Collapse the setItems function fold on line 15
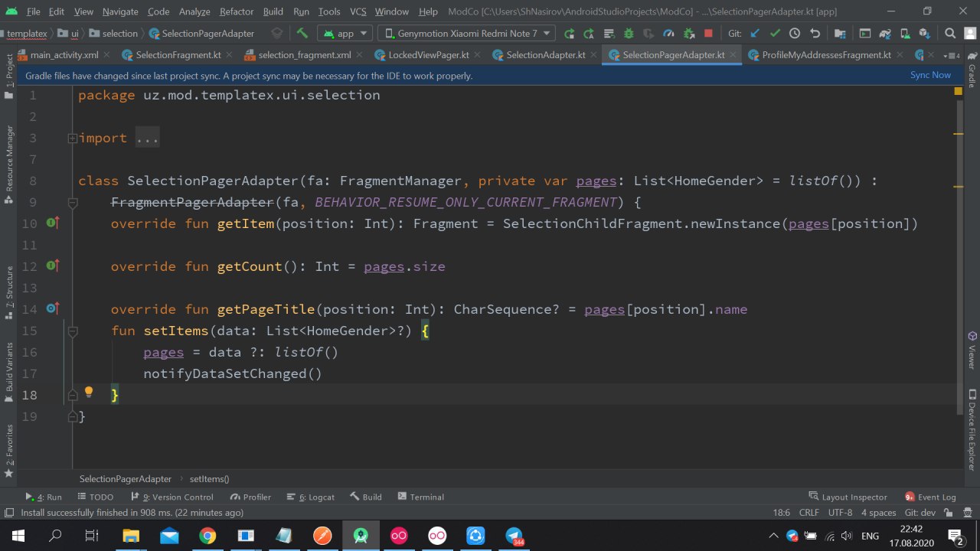The width and height of the screenshot is (980, 551). (x=72, y=331)
